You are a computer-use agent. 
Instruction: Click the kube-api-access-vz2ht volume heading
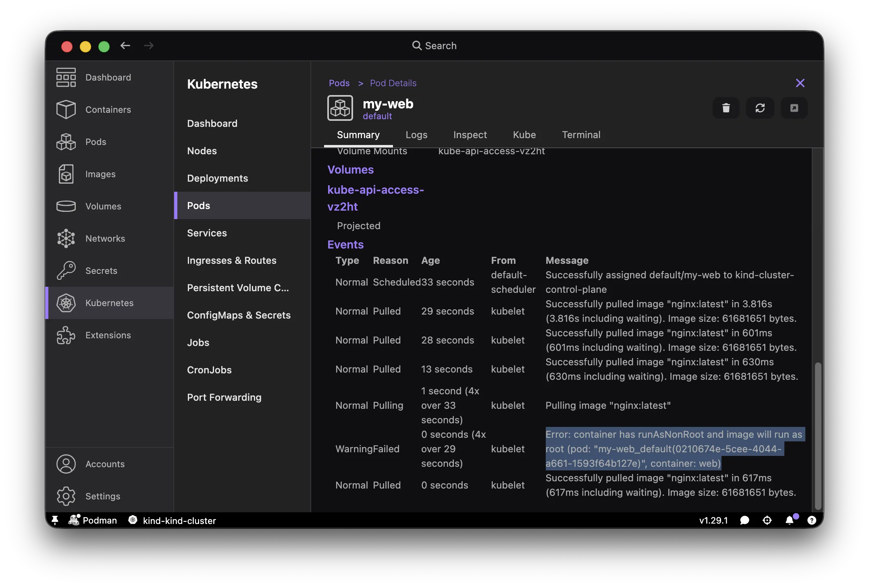376,198
